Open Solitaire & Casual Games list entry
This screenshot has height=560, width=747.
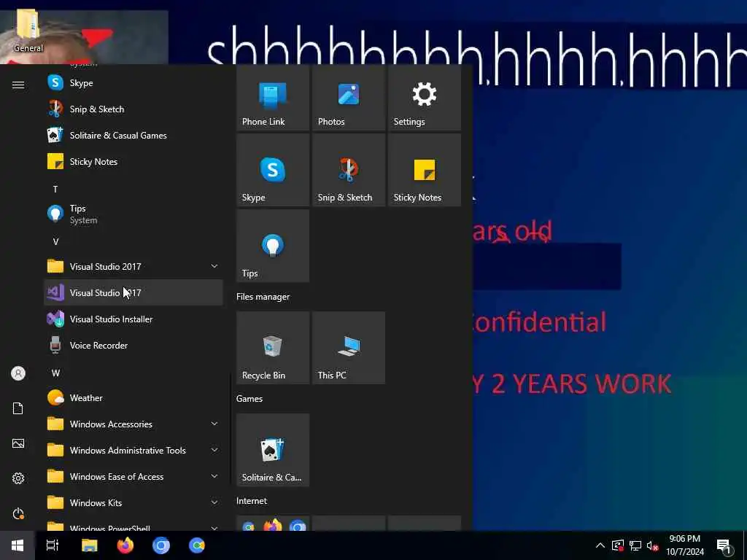[x=133, y=135]
